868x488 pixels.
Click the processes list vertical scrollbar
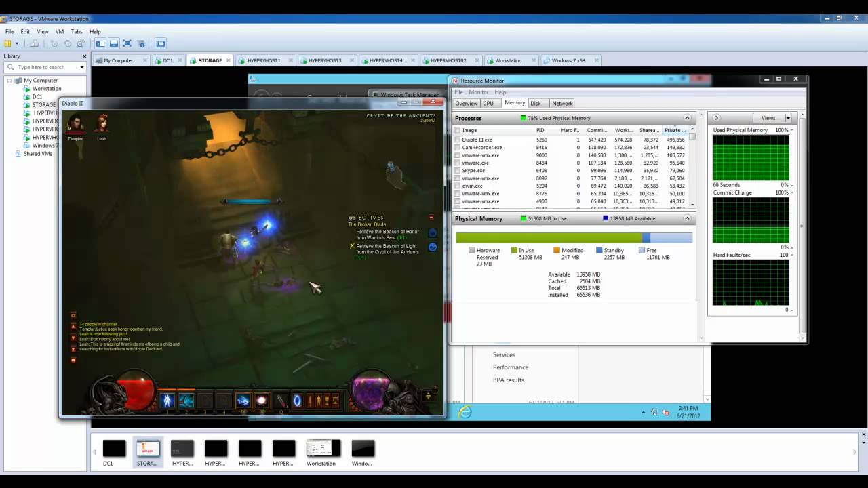692,167
